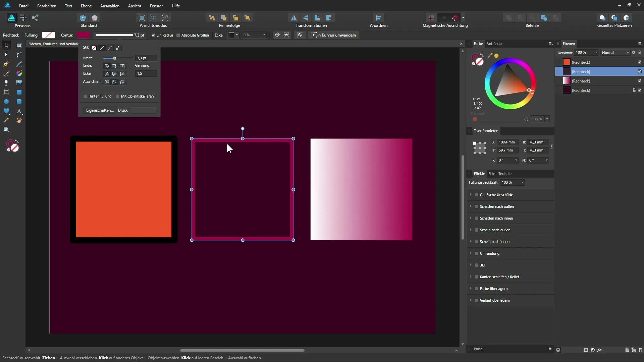Screen dimensions: 644x362
Task: Toggle the Ein Radius checkbox
Action: [153, 35]
